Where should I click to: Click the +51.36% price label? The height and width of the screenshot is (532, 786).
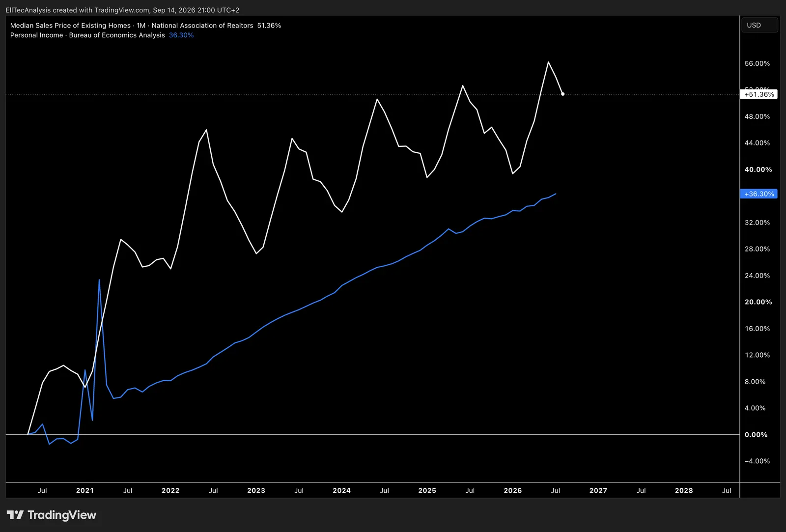click(x=759, y=94)
